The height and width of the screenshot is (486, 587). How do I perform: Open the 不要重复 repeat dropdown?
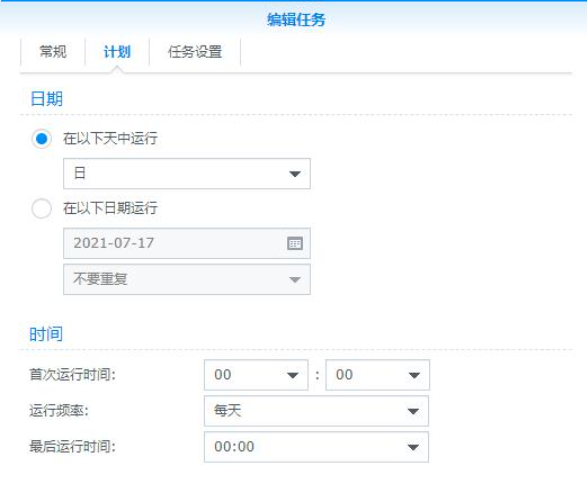187,280
